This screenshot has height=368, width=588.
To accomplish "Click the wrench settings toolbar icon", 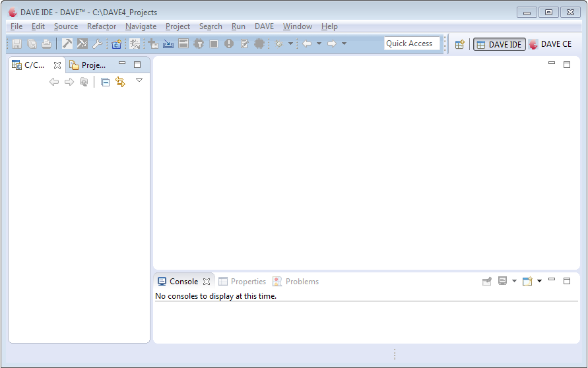I will point(97,44).
